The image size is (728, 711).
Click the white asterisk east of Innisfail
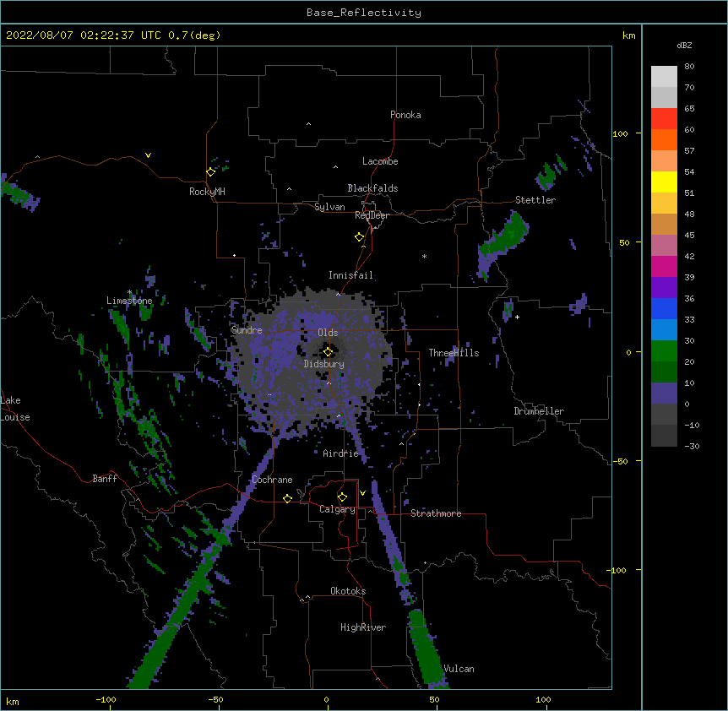click(424, 257)
